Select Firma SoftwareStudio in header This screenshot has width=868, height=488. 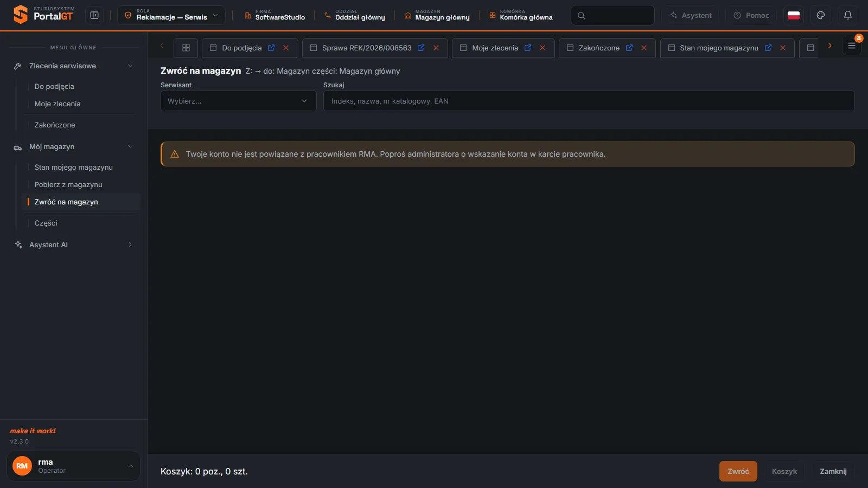(x=275, y=15)
